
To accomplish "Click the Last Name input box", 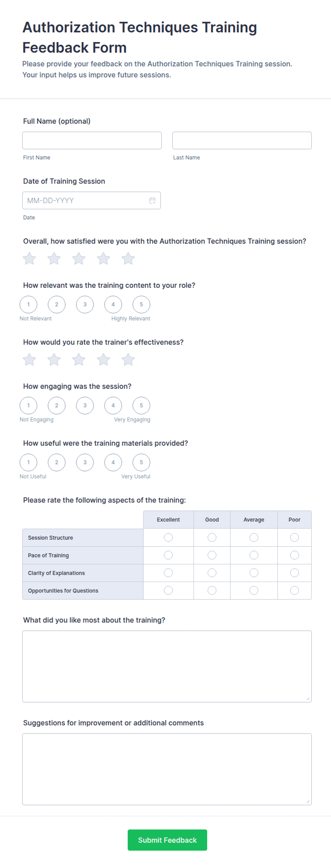I will click(x=242, y=141).
